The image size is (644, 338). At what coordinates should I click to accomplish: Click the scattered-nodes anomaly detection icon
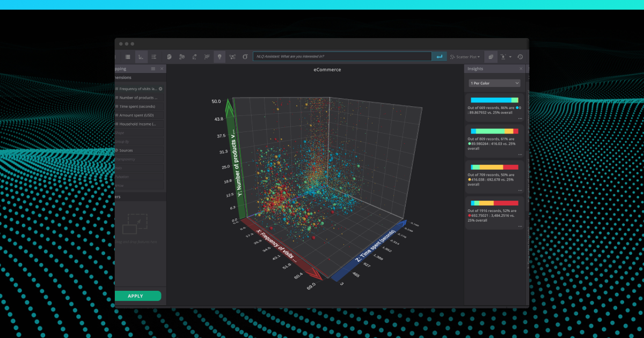[x=207, y=56]
